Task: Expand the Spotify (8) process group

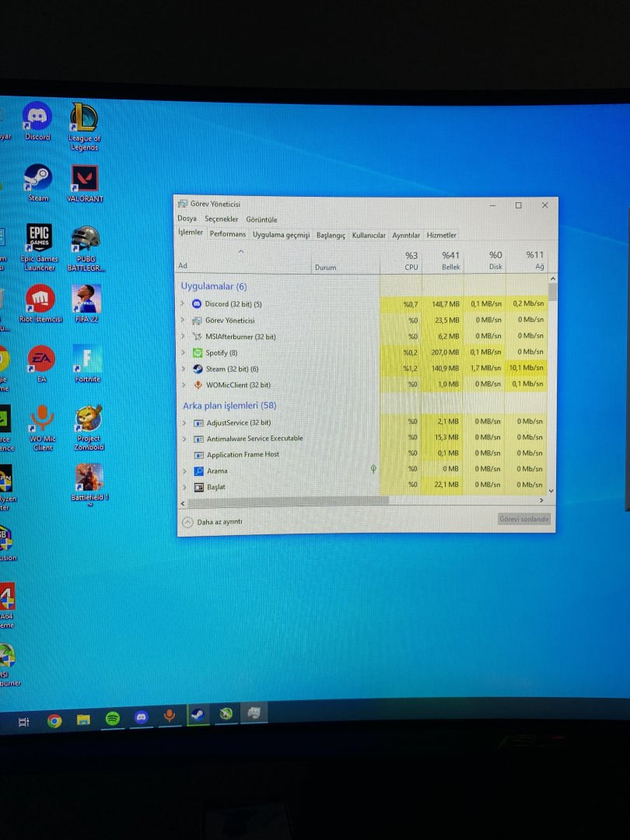Action: coord(184,352)
